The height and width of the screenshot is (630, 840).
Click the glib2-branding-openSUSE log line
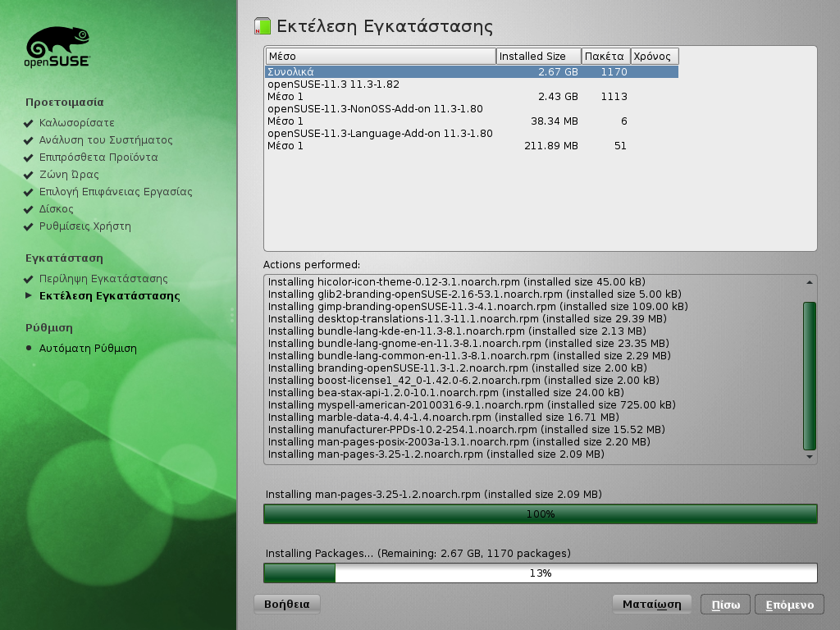click(x=475, y=294)
